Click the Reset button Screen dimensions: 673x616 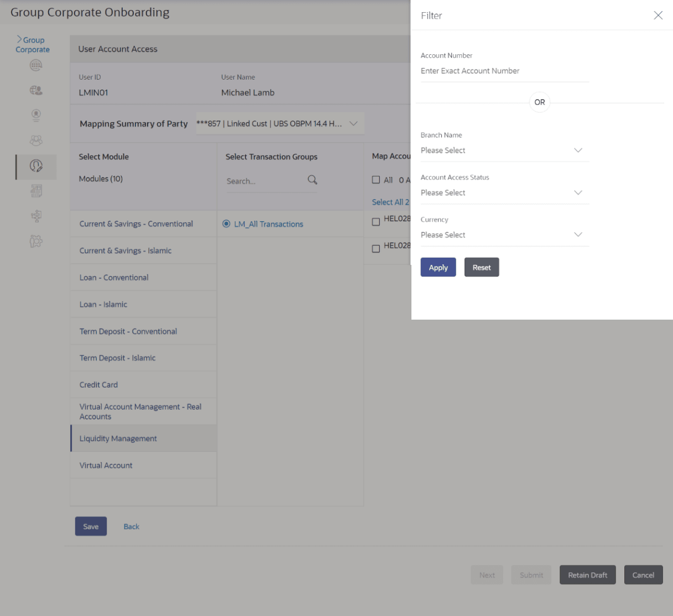tap(482, 268)
